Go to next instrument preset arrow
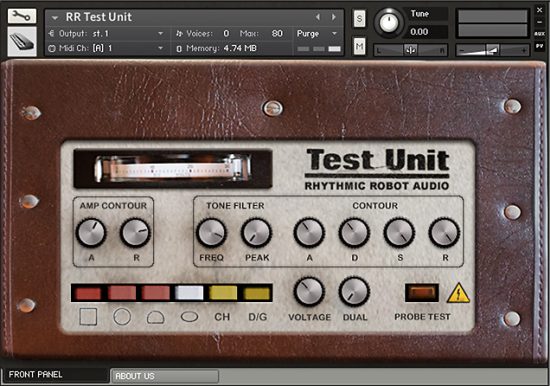The image size is (550, 386). pyautogui.click(x=334, y=17)
